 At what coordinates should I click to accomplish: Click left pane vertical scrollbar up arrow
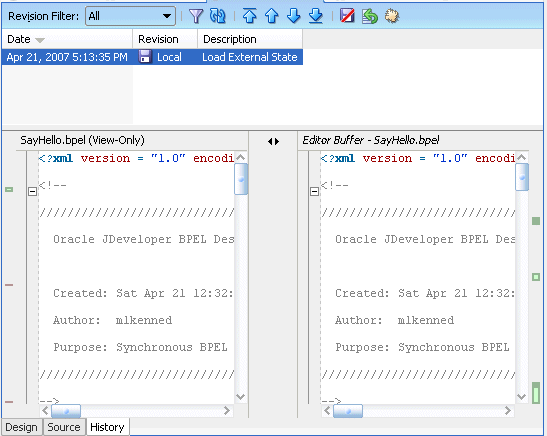(x=241, y=157)
